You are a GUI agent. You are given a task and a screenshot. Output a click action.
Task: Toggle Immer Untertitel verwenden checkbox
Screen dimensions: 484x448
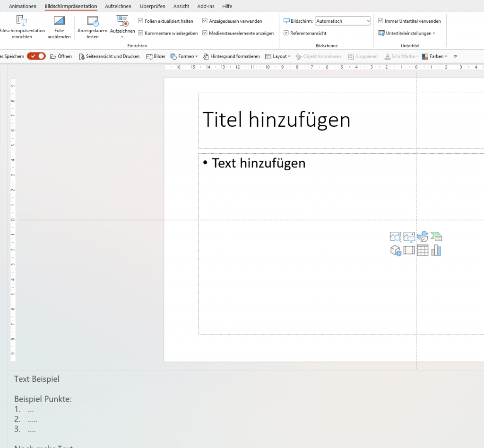point(380,21)
